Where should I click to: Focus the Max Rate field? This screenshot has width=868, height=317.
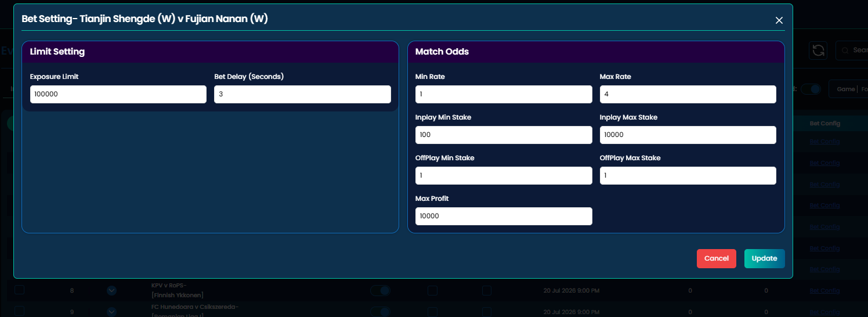tap(688, 94)
